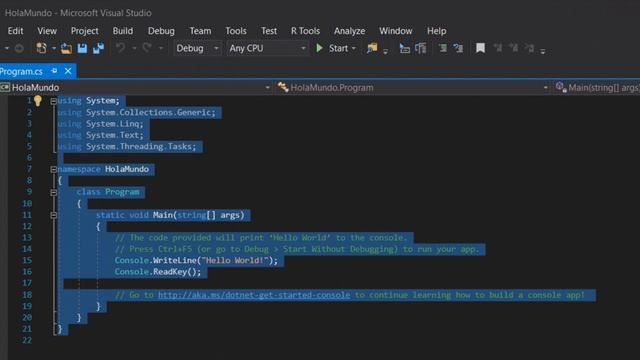The height and width of the screenshot is (360, 640).
Task: Collapse the namespace HolaMundo block
Action: tap(53, 169)
